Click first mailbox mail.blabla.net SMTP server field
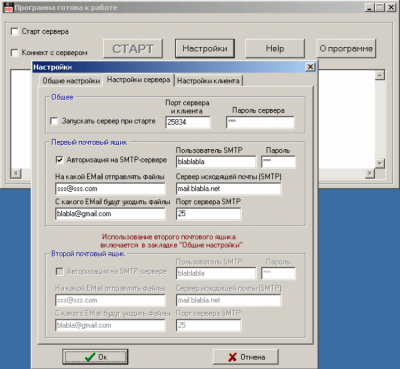Image resolution: width=400 pixels, height=369 pixels. pos(228,189)
